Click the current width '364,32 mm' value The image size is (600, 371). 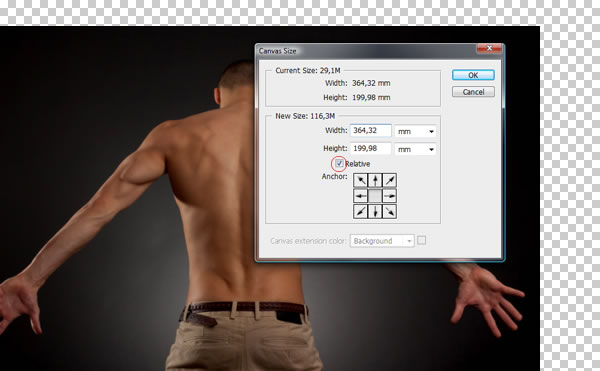[x=371, y=83]
